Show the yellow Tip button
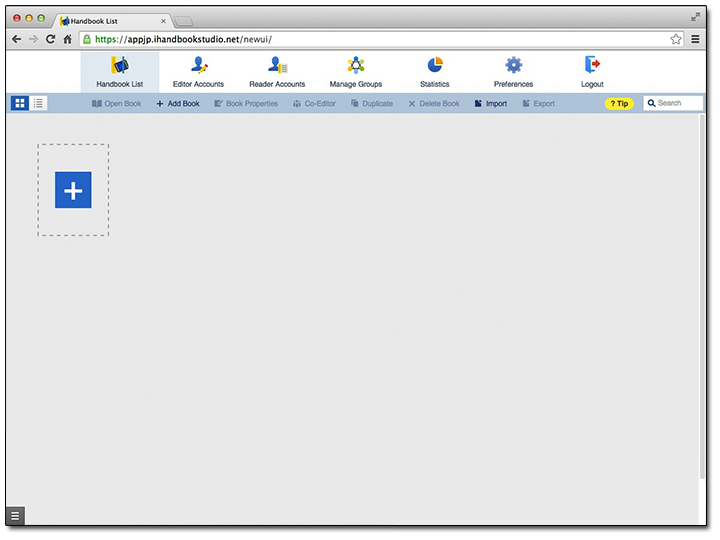 click(x=619, y=104)
